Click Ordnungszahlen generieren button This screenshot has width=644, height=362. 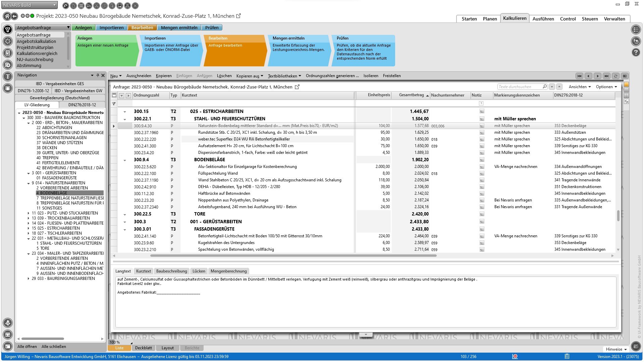(x=332, y=76)
